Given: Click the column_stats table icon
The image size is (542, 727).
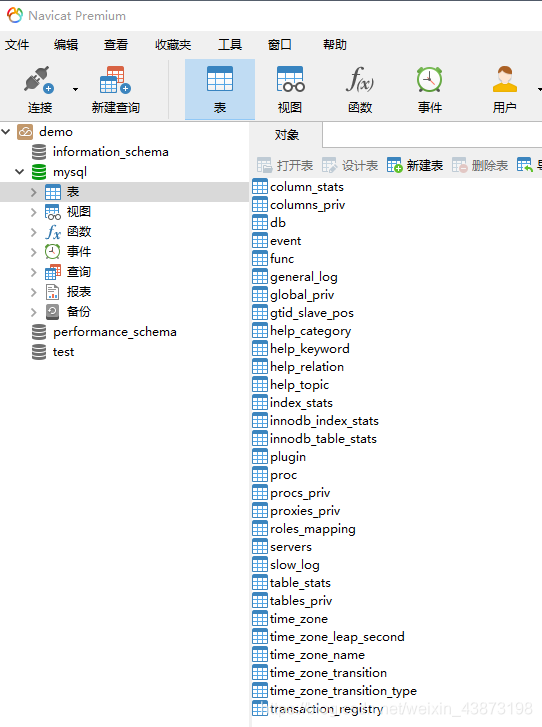Looking at the screenshot, I should [260, 186].
